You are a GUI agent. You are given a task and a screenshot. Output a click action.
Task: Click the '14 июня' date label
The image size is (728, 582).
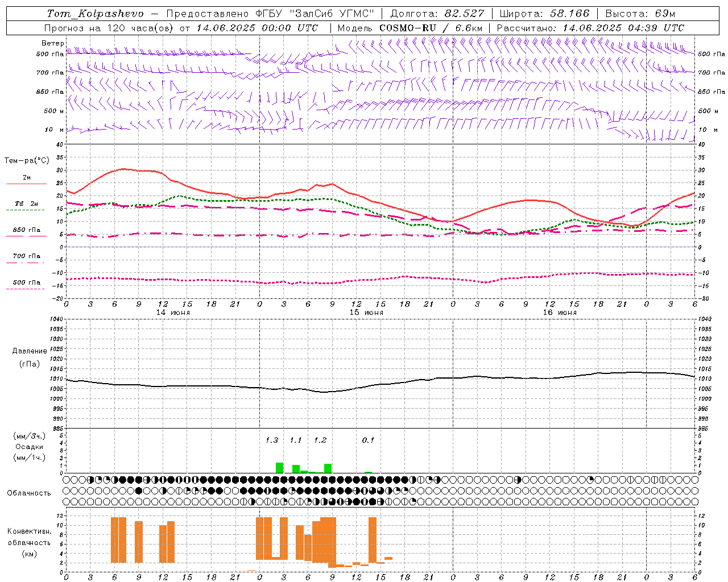tap(173, 313)
